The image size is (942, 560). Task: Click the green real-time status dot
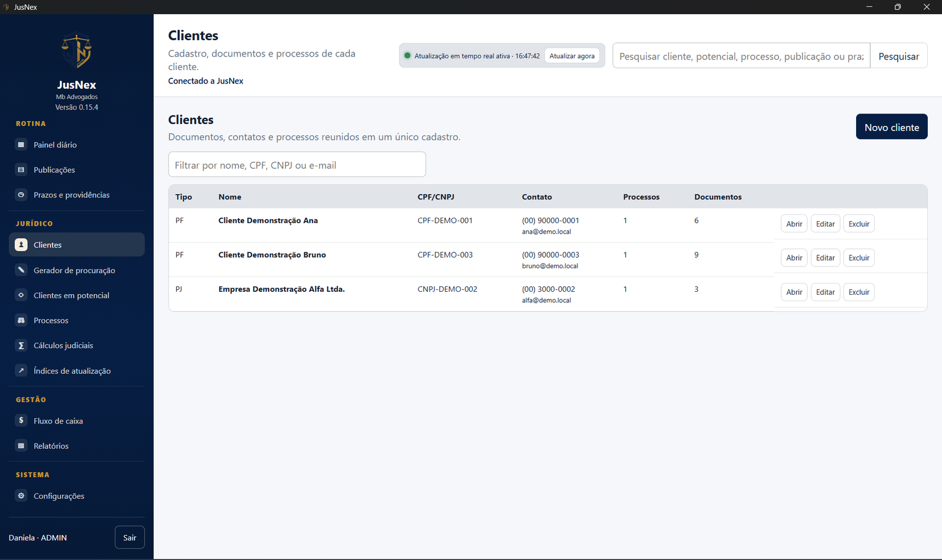407,56
